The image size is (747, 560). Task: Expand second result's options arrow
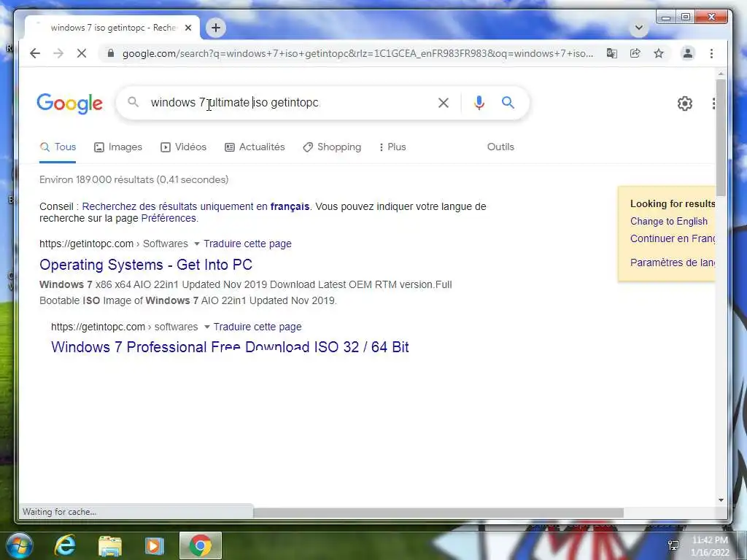(206, 327)
